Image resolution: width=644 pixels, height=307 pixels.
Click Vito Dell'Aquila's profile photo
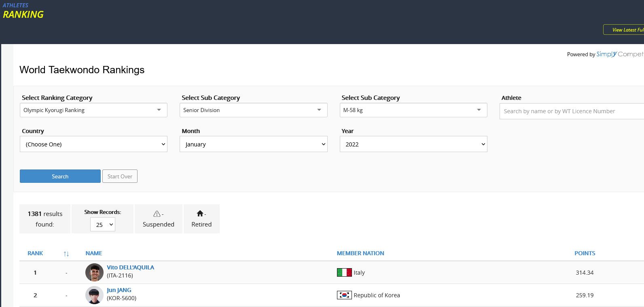click(x=94, y=273)
